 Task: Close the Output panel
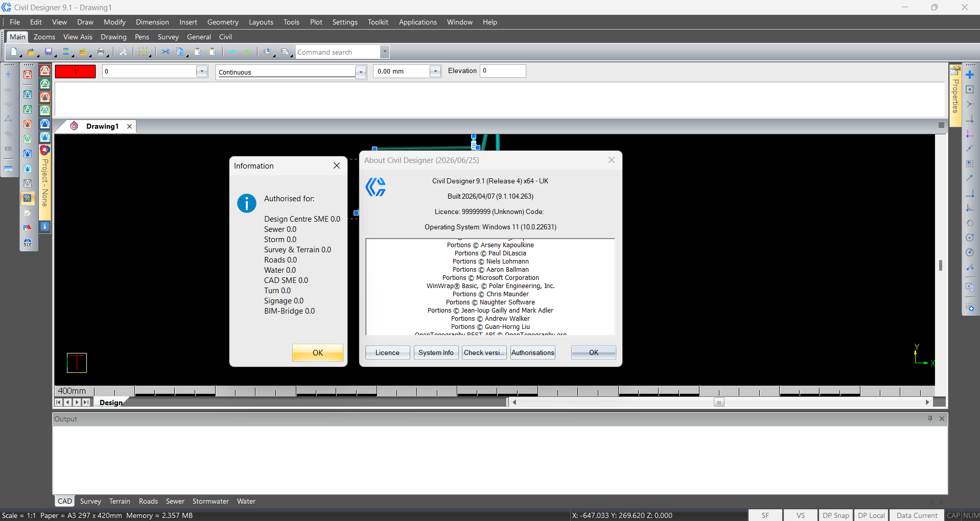click(x=942, y=419)
